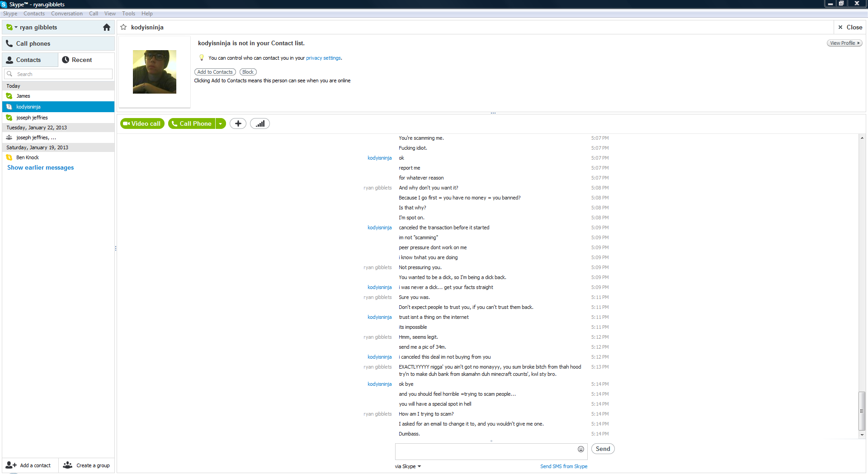Open the Call menu
Viewport: 868px width, 474px height.
pyautogui.click(x=94, y=14)
